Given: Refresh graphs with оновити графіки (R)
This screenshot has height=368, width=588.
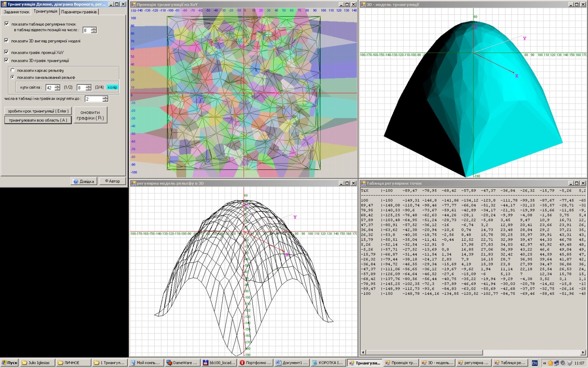Looking at the screenshot, I should [x=90, y=115].
